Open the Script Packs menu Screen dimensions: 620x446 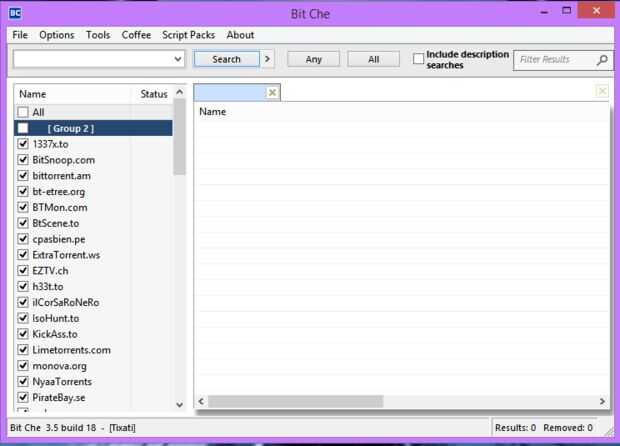(189, 35)
